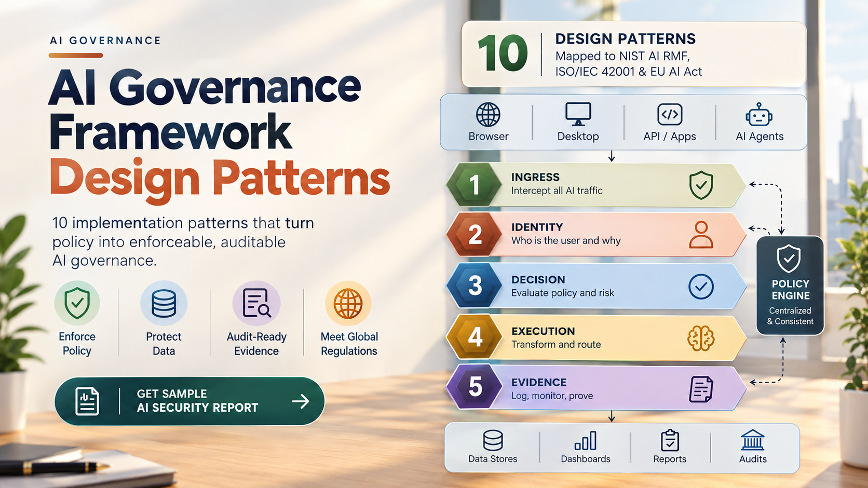
Task: Click the Dashboards label
Action: pyautogui.click(x=586, y=459)
